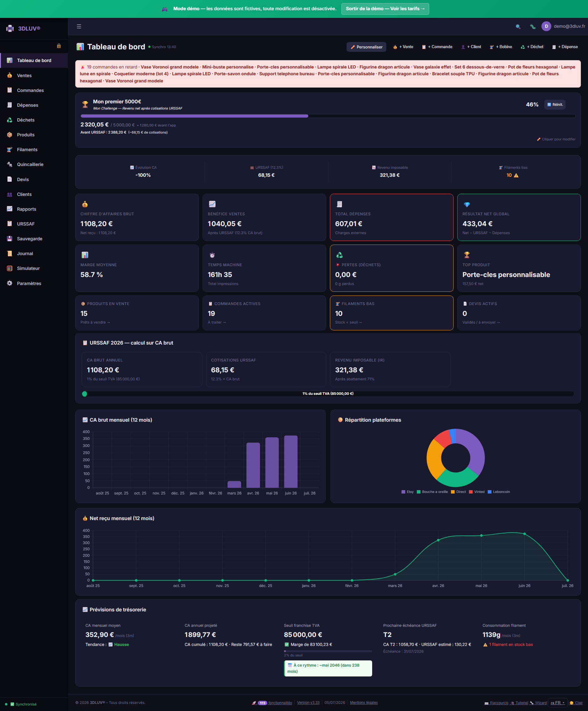The width and height of the screenshot is (588, 711).
Task: Click the Réinit. reset button
Action: [x=555, y=105]
